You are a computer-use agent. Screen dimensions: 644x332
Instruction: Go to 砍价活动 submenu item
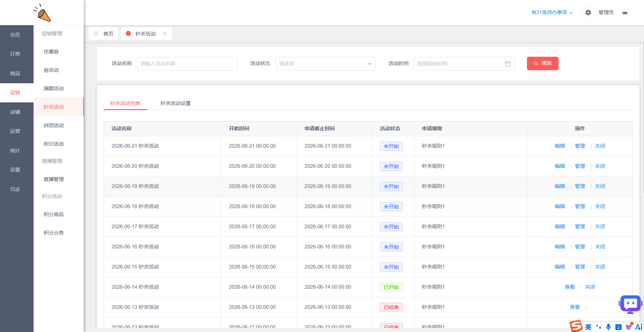pos(58,144)
